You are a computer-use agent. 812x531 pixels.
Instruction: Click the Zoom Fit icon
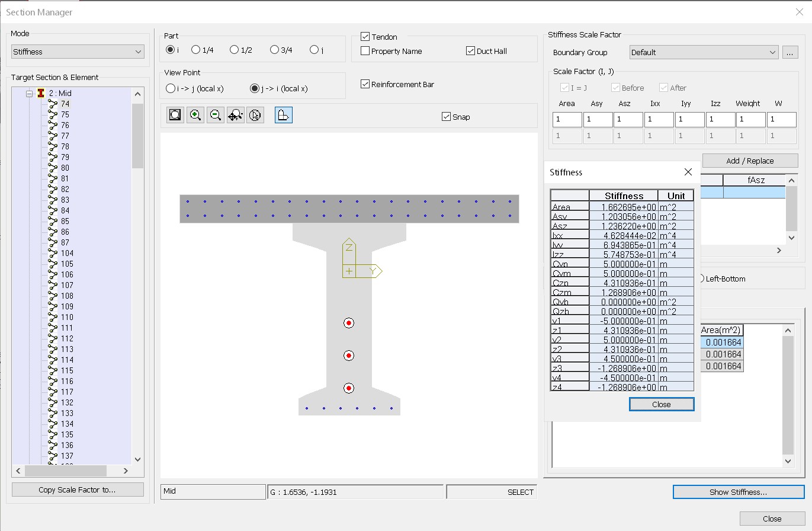pyautogui.click(x=175, y=115)
